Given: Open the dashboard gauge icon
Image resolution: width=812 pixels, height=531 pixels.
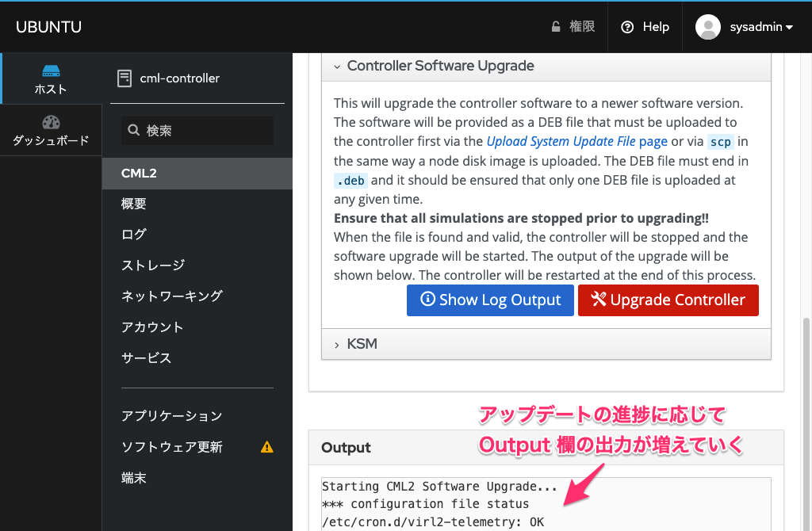Looking at the screenshot, I should [51, 122].
